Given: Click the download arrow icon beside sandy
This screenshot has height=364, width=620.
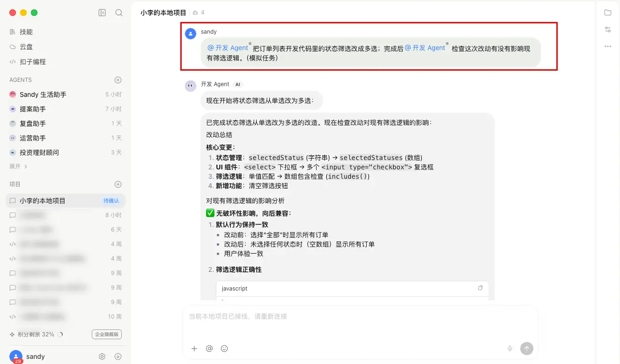Looking at the screenshot, I should click(118, 357).
